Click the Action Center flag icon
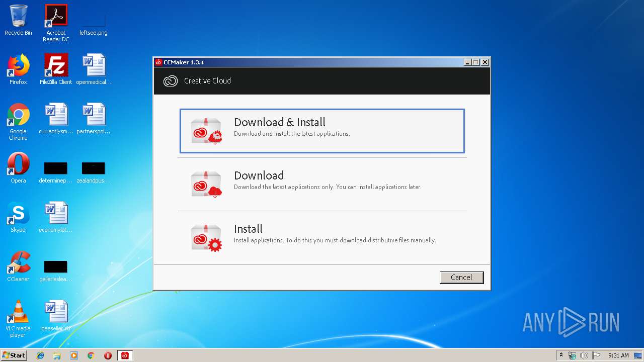This screenshot has height=362, width=644. [x=596, y=355]
